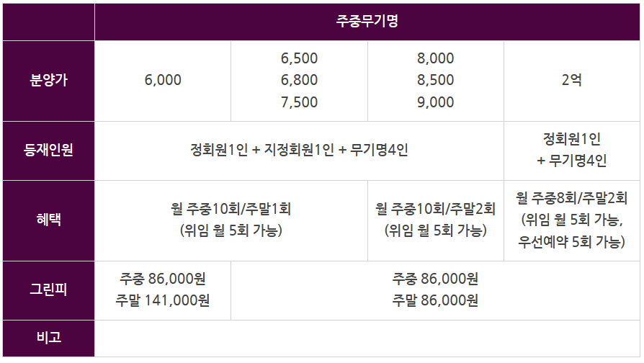Select the 월 주중10회/주말2회 benefit cell
This screenshot has width=644, height=363.
[435, 220]
